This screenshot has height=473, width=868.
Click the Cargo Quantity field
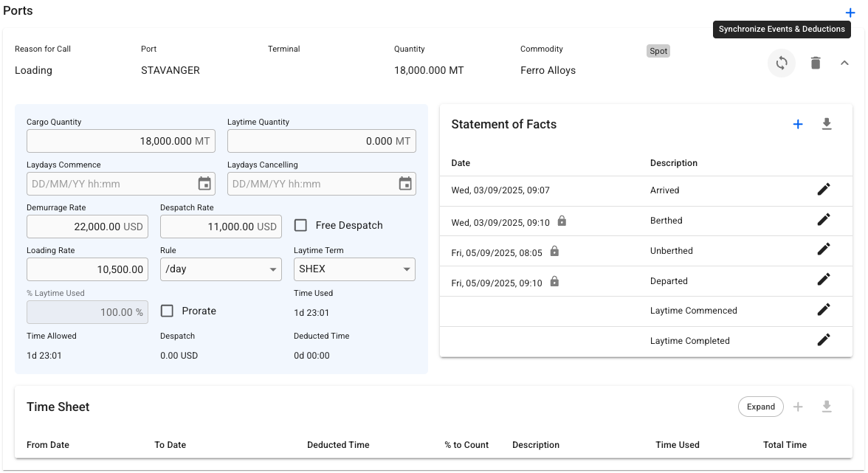[120, 141]
